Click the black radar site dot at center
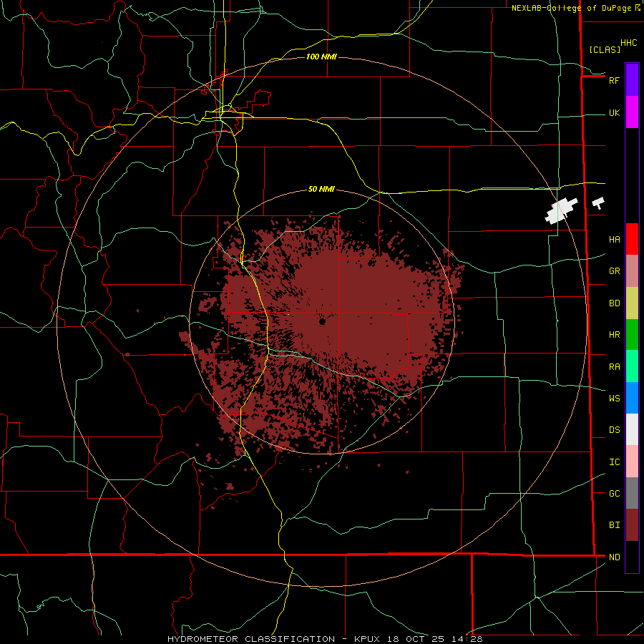 [323, 321]
